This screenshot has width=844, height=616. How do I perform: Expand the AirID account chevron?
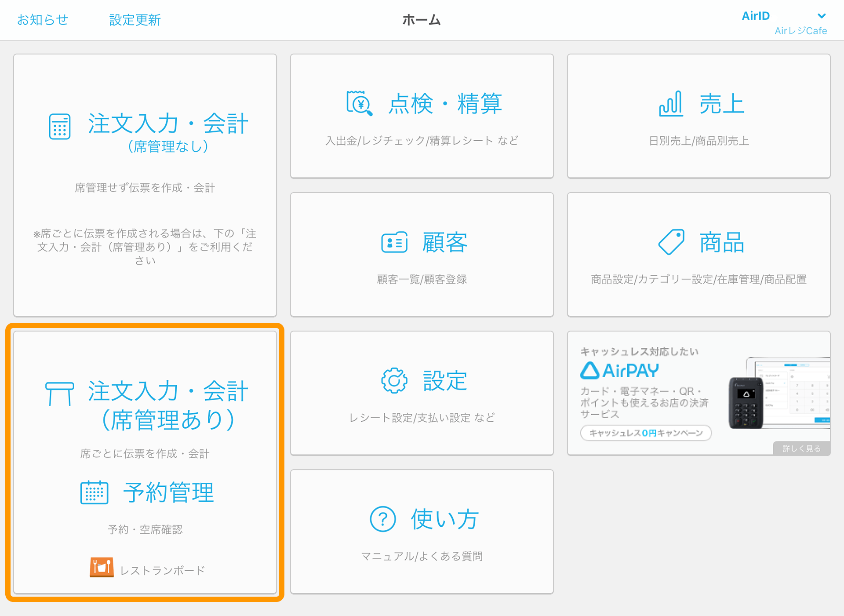[x=821, y=16]
